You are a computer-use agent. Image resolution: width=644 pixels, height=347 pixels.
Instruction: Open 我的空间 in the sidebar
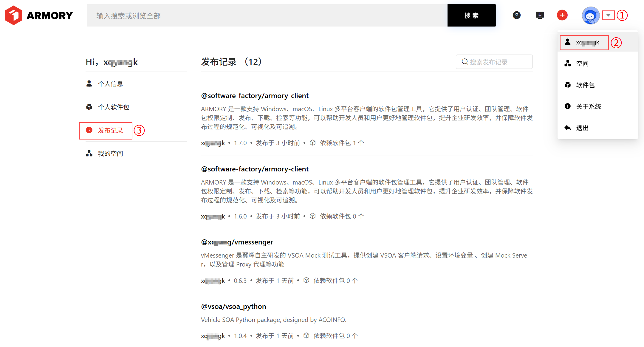coord(110,154)
